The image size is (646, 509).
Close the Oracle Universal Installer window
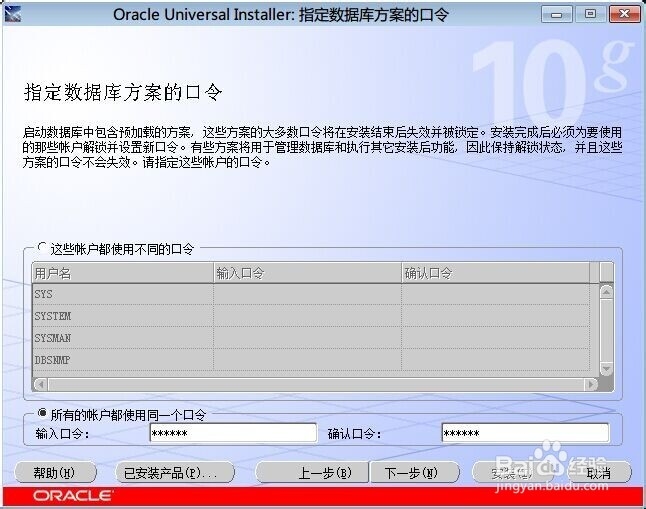point(625,14)
